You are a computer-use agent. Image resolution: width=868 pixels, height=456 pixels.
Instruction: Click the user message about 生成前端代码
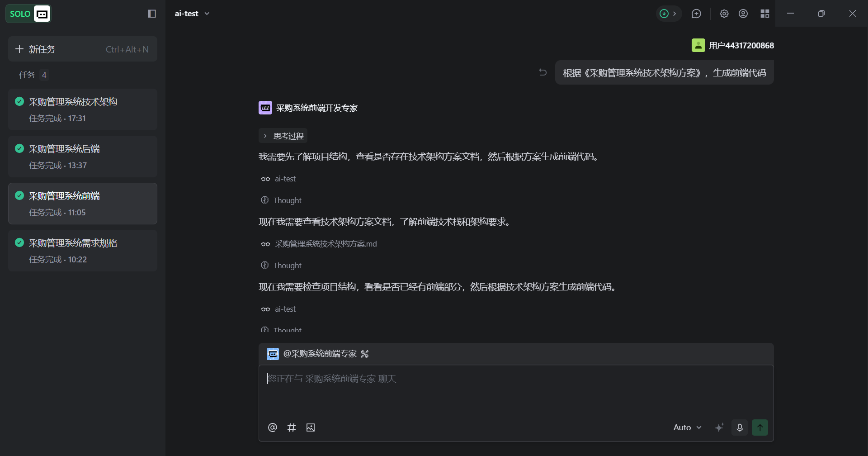click(x=665, y=72)
